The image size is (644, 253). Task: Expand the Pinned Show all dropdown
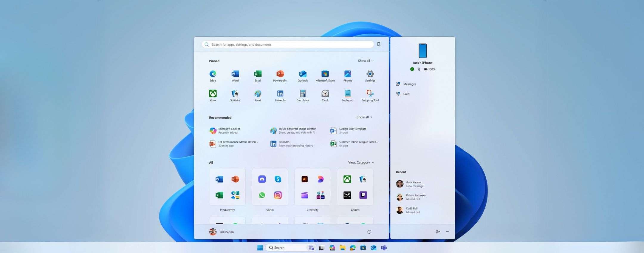coord(366,61)
